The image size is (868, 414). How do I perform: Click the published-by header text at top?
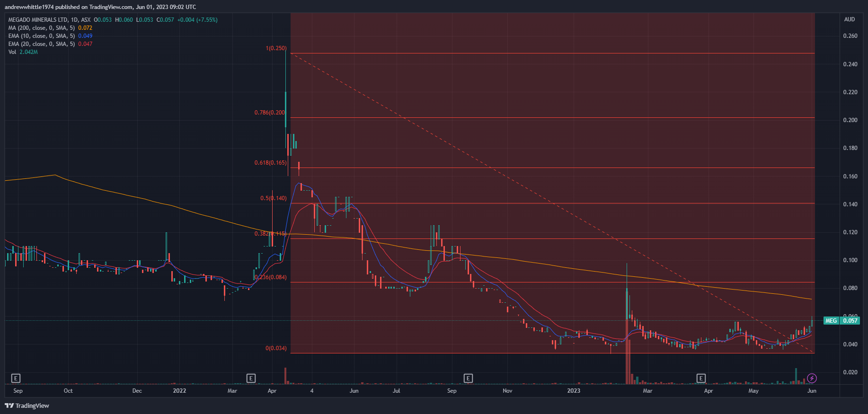100,7
